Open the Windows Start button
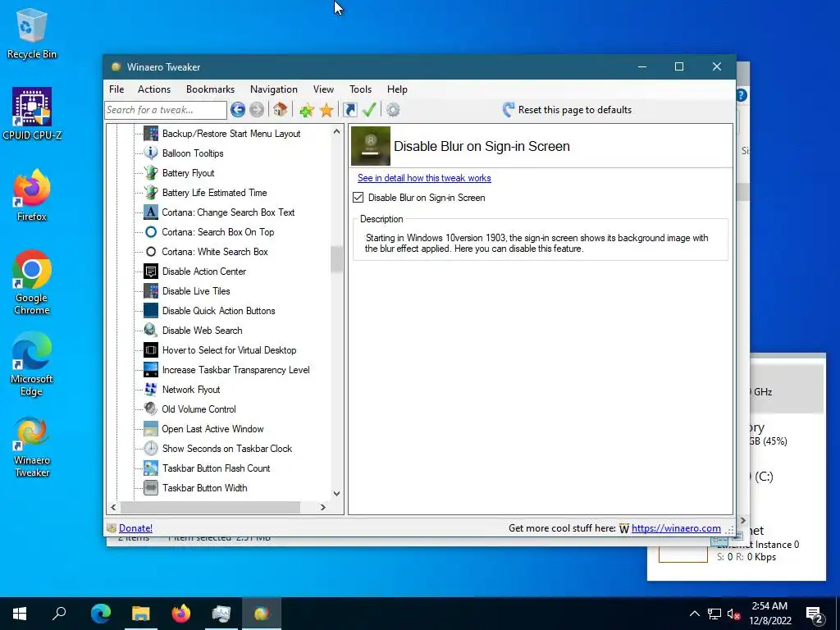This screenshot has height=630, width=840. click(x=20, y=614)
